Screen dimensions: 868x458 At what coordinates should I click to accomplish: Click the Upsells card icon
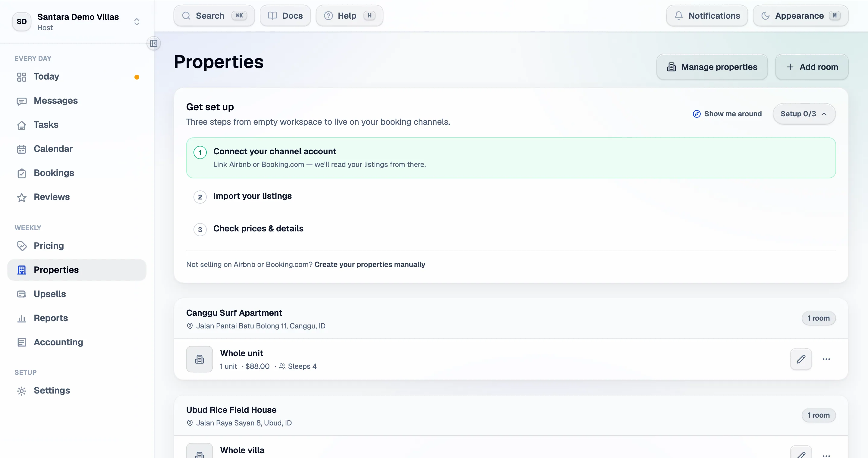click(22, 294)
